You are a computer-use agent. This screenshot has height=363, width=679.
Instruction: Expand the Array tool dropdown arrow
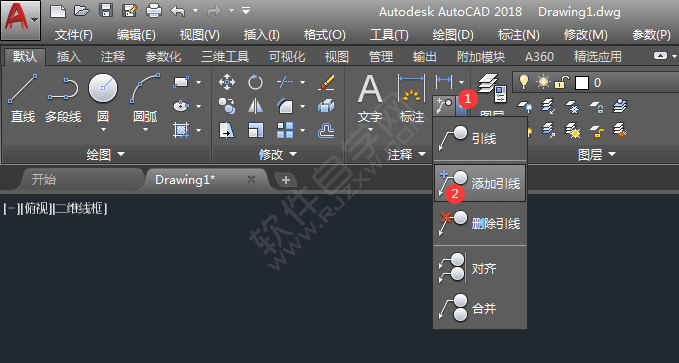click(302, 130)
